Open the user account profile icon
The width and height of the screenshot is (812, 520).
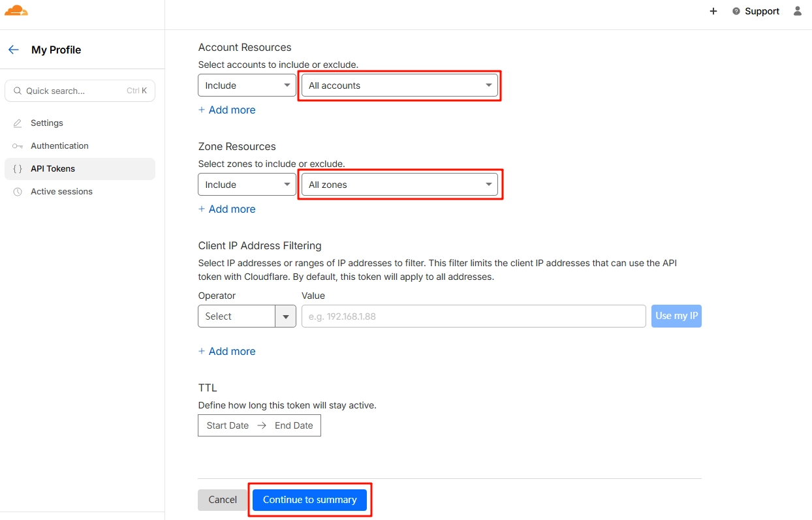pyautogui.click(x=797, y=11)
